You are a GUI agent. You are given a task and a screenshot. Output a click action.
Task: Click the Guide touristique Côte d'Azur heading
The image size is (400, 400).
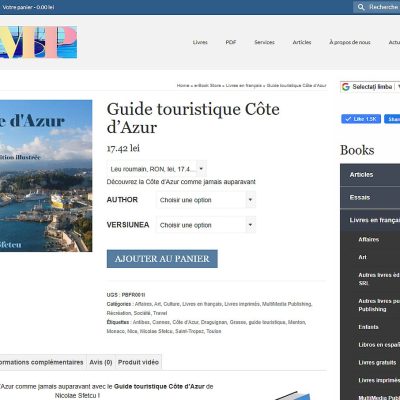click(193, 118)
